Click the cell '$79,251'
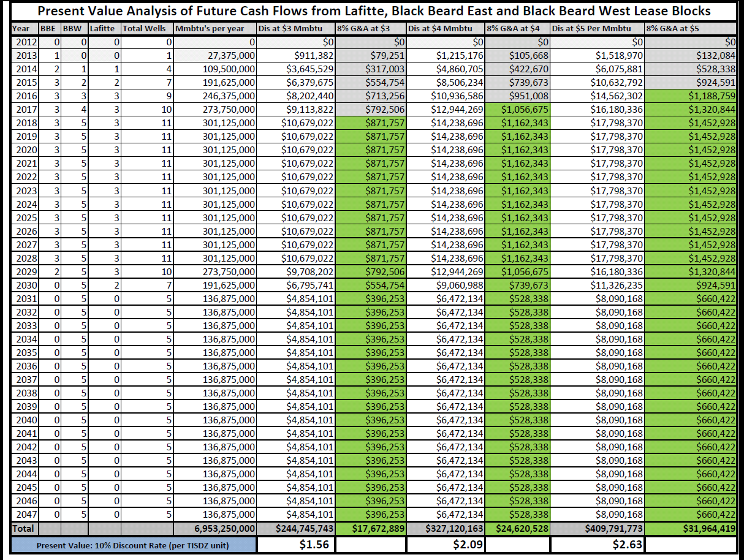Viewport: 744px width, 560px height. pos(371,56)
